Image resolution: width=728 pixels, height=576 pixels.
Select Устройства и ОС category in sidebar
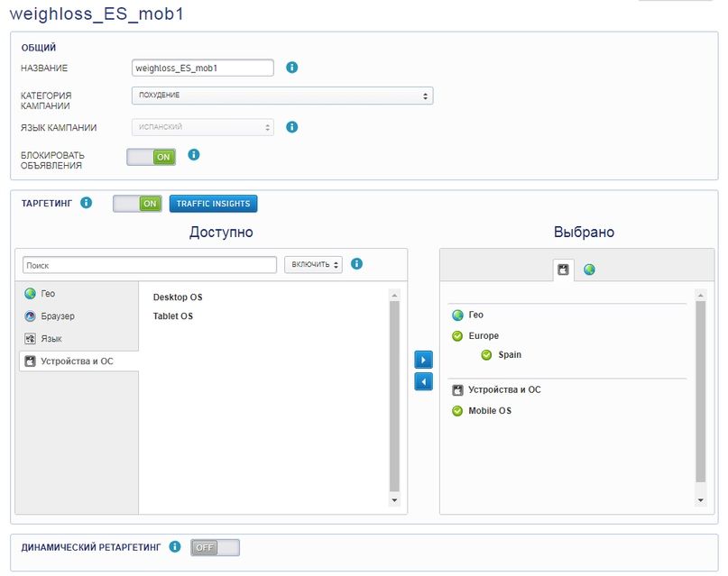pyautogui.click(x=78, y=361)
